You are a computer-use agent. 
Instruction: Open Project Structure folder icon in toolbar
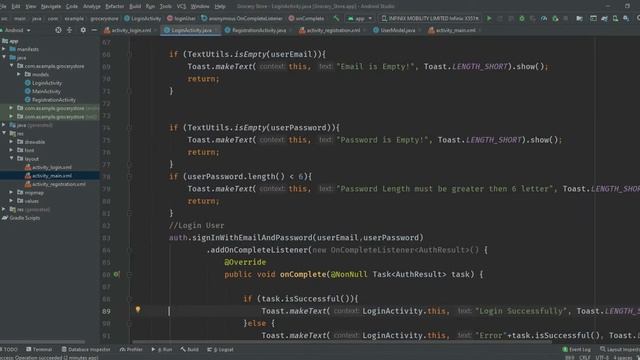[579, 18]
